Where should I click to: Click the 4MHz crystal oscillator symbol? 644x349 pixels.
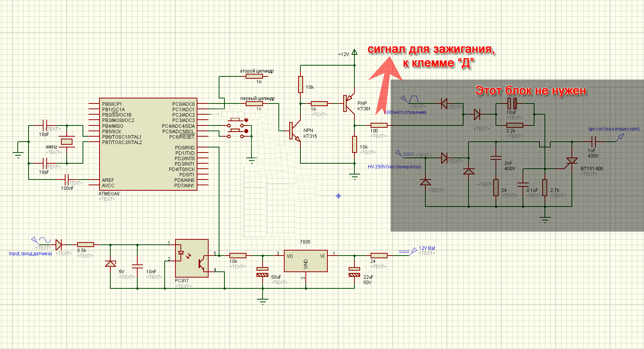(x=67, y=142)
